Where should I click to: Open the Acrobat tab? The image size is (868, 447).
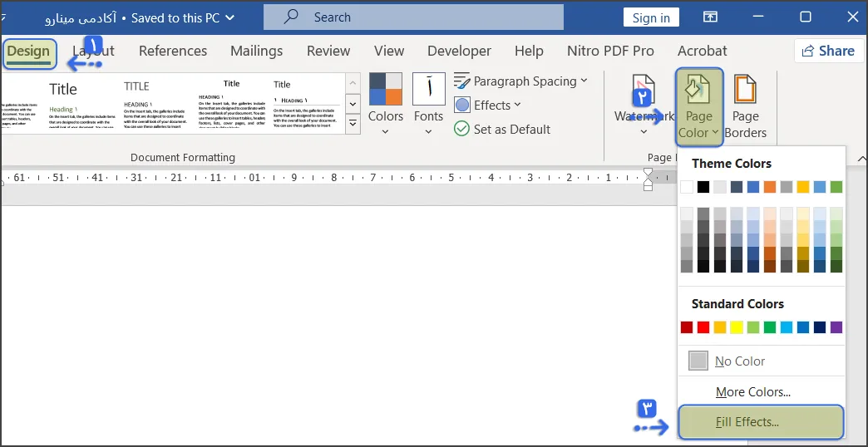coord(702,51)
